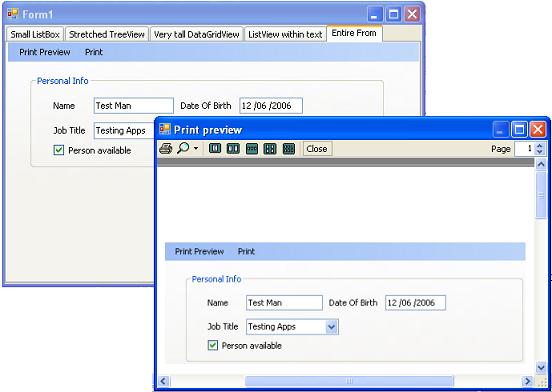Click previewed Name field showing Test Man
This screenshot has height=392, width=552.
pyautogui.click(x=284, y=303)
